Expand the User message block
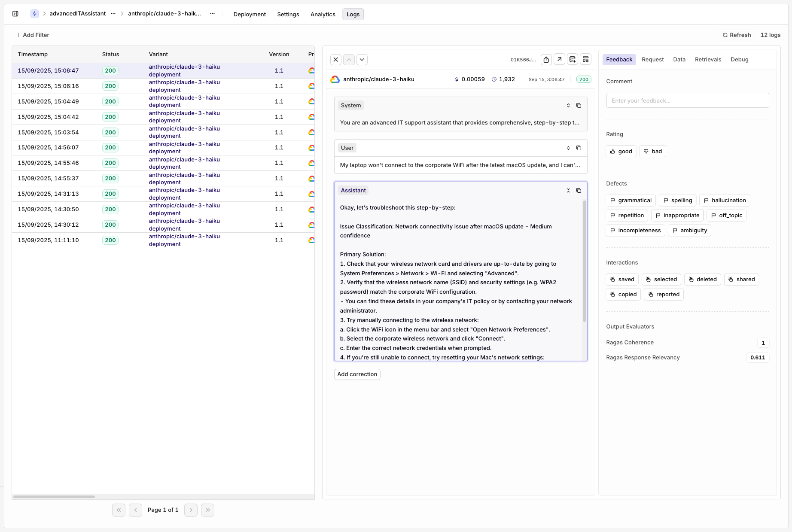 (x=568, y=148)
